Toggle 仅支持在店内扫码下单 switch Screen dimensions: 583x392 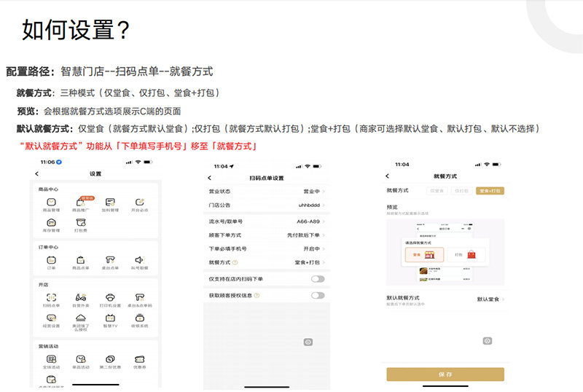click(318, 279)
